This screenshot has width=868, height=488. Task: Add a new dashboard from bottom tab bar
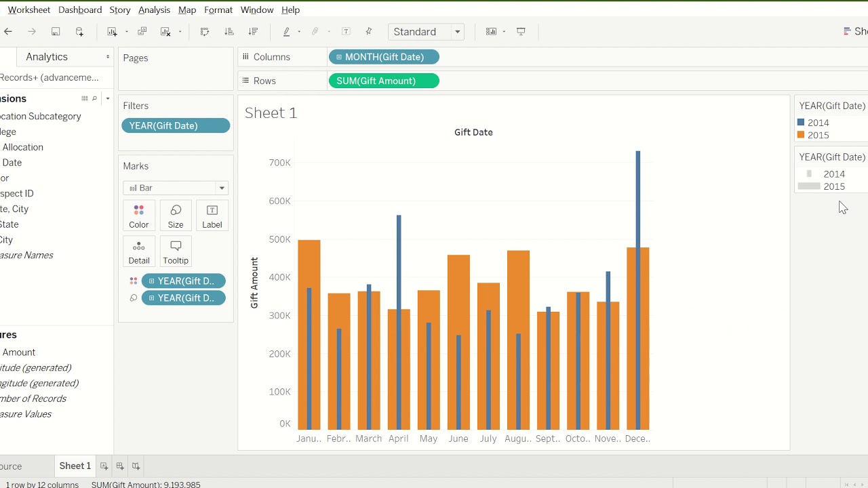[x=120, y=466]
